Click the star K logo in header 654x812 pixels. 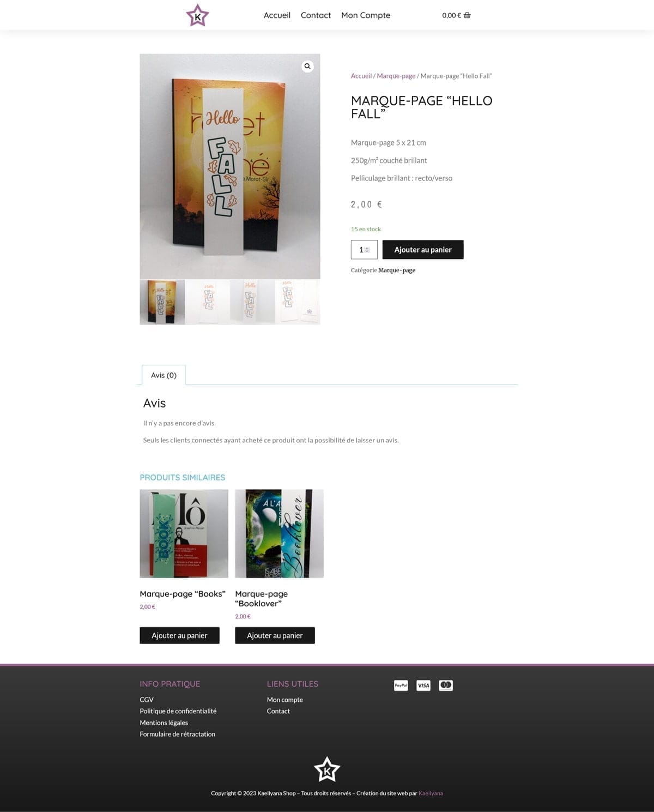pos(197,15)
